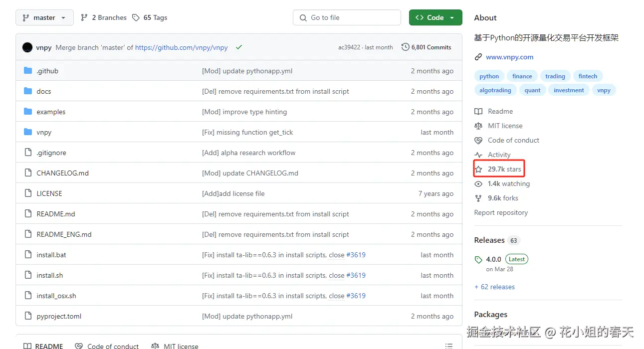Click the .gitignore file icon
Viewport: 644px width, 349px height.
(x=28, y=153)
